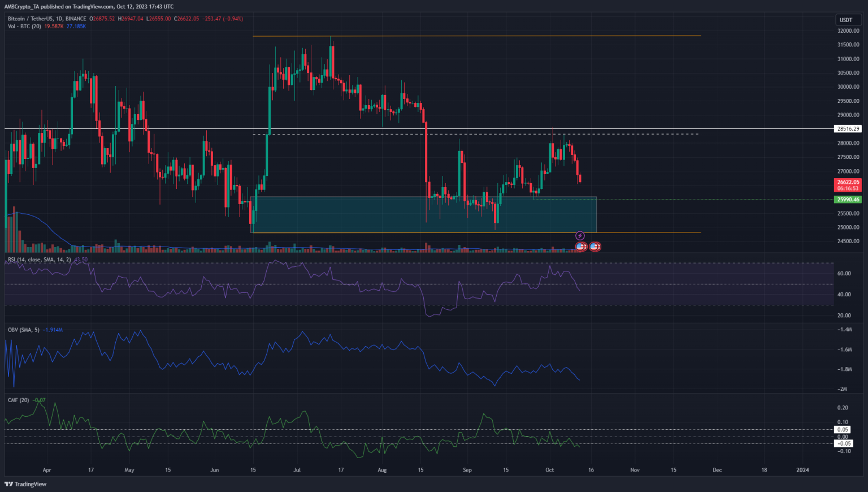Click the purple lightning event marker
868x492 pixels.
pyautogui.click(x=580, y=235)
